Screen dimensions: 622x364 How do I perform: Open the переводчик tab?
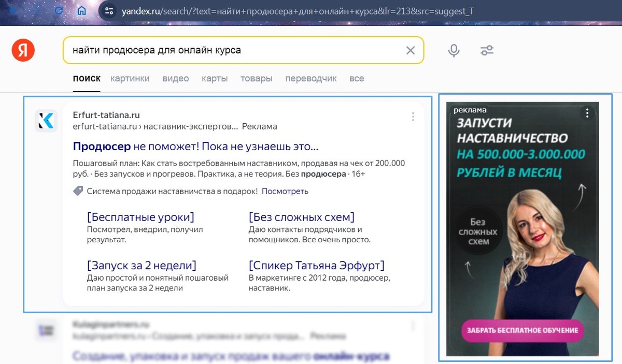pyautogui.click(x=311, y=79)
